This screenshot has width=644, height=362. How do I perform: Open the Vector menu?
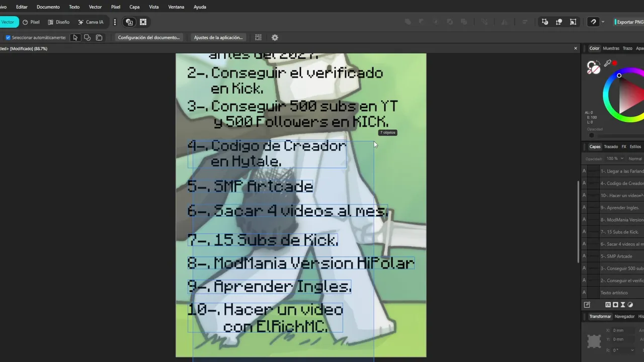coord(95,7)
